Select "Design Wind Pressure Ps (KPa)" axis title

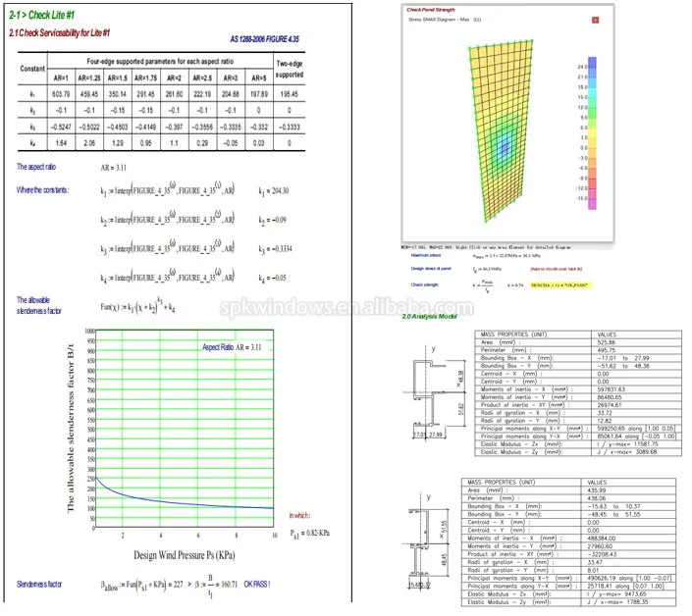tap(185, 555)
